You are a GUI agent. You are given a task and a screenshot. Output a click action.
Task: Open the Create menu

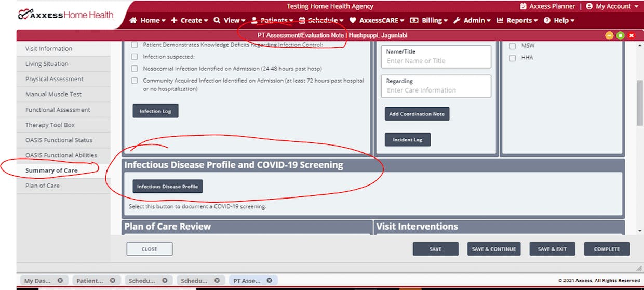click(189, 20)
